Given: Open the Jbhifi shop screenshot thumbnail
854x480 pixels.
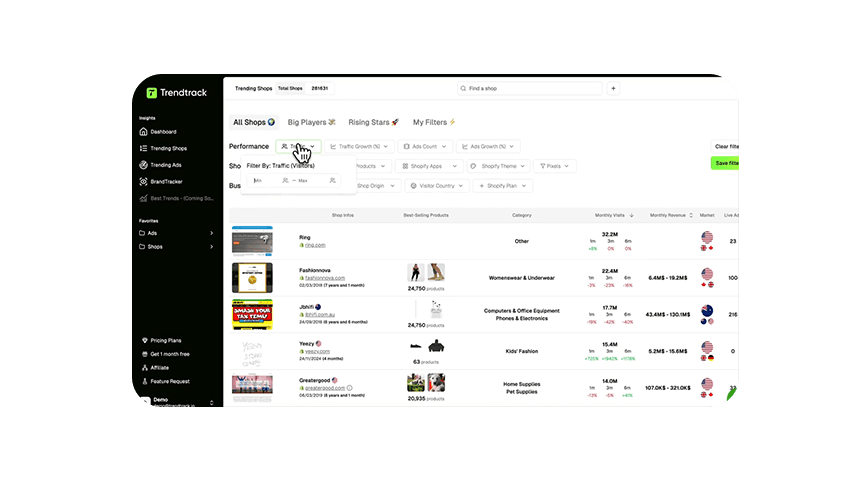Looking at the screenshot, I should (x=252, y=314).
